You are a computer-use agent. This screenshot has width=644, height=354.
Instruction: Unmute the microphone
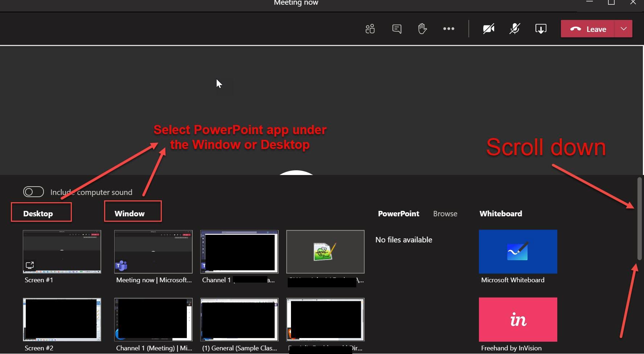(515, 29)
